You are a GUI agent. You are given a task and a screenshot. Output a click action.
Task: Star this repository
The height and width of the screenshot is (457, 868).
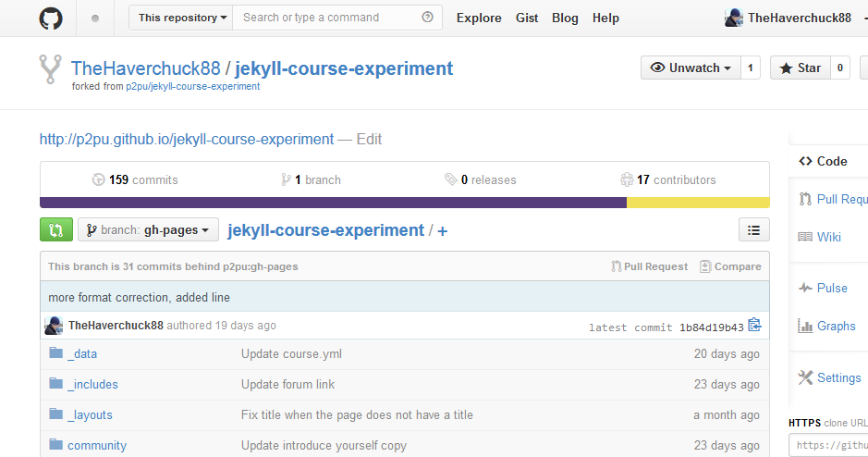(x=800, y=68)
